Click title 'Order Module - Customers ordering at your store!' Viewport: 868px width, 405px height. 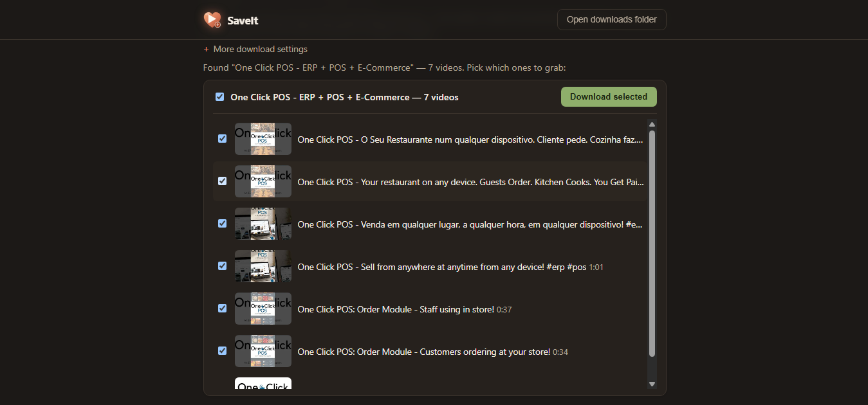(424, 352)
